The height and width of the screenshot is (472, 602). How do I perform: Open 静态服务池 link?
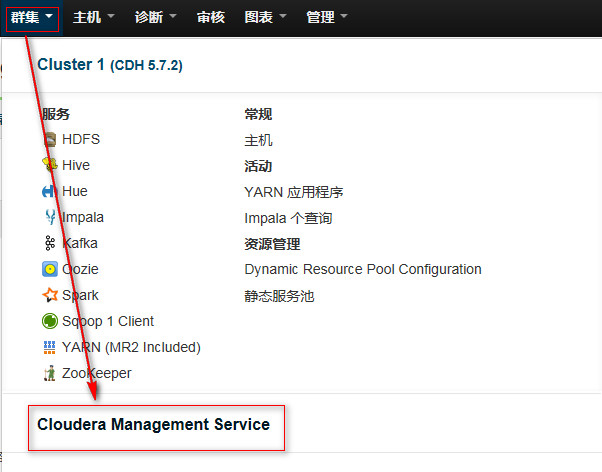pos(280,296)
